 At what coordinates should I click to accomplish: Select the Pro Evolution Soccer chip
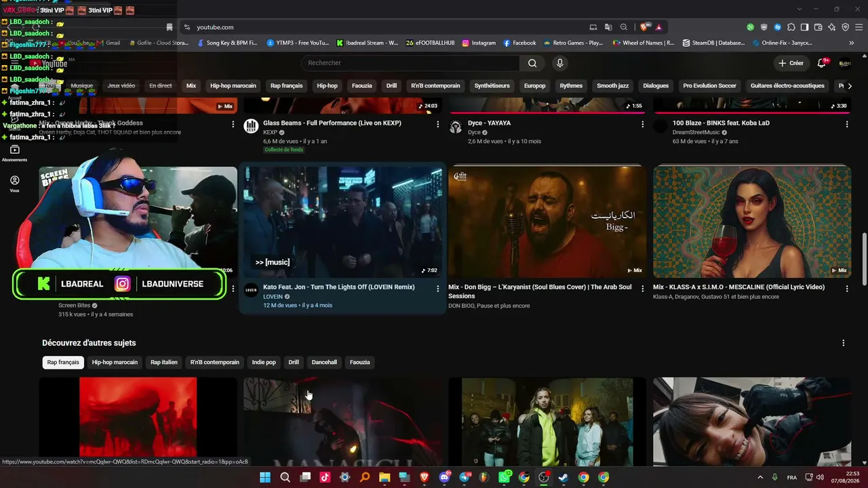(710, 86)
